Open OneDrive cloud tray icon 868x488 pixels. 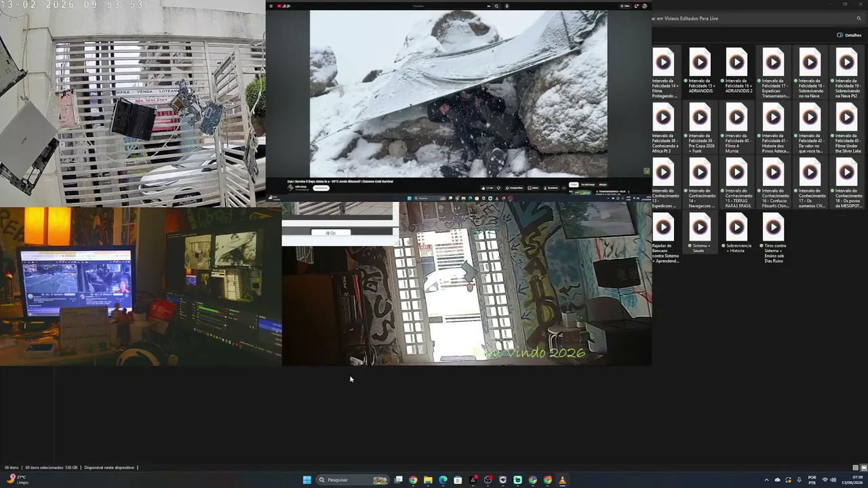[778, 480]
